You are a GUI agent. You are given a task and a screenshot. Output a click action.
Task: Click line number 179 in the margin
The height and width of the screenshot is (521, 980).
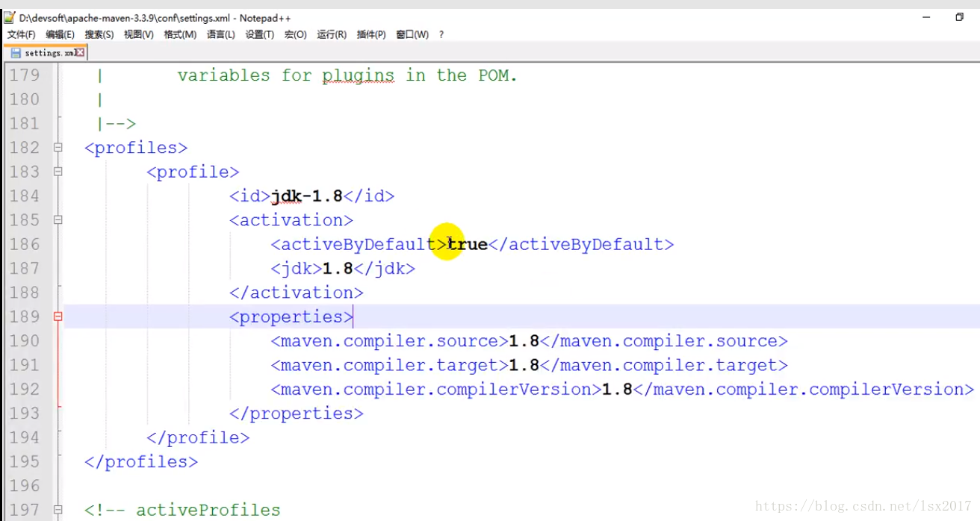[x=25, y=75]
